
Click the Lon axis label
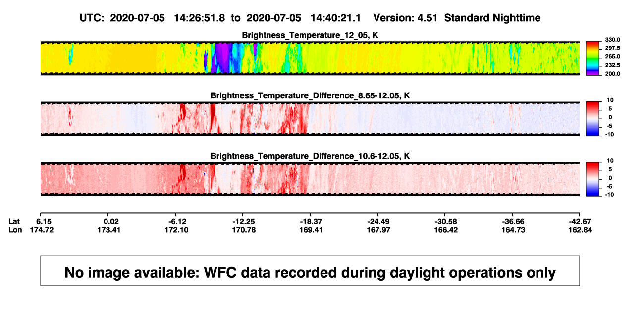(15, 230)
